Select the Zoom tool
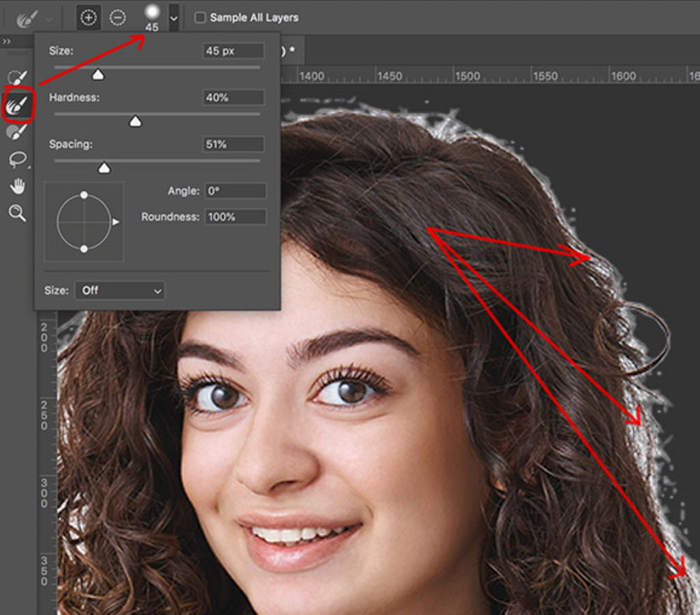 point(17,213)
